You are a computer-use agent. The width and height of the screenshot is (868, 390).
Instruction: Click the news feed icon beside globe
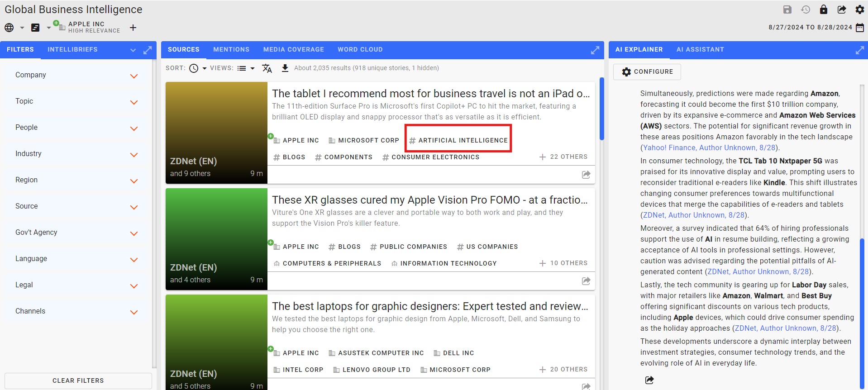(35, 28)
